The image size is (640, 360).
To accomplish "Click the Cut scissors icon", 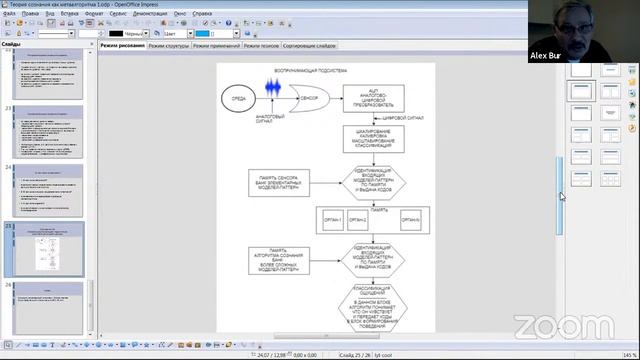I will tap(100, 23).
